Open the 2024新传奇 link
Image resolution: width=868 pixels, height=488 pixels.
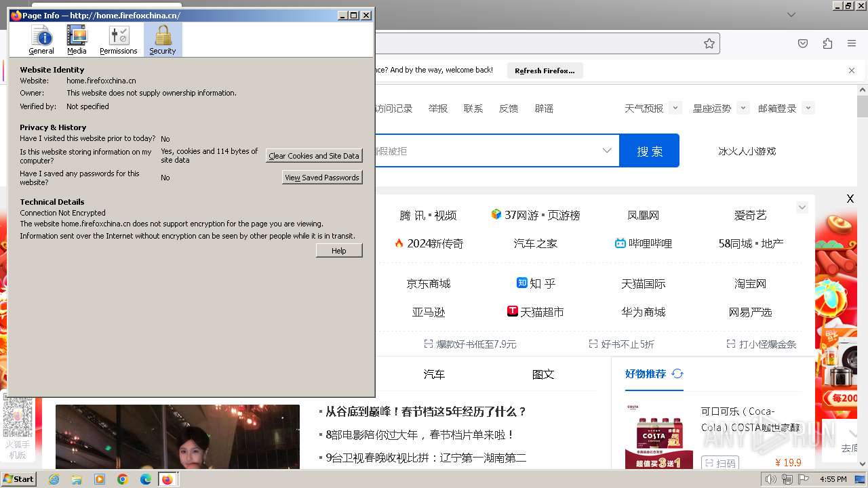coord(429,243)
